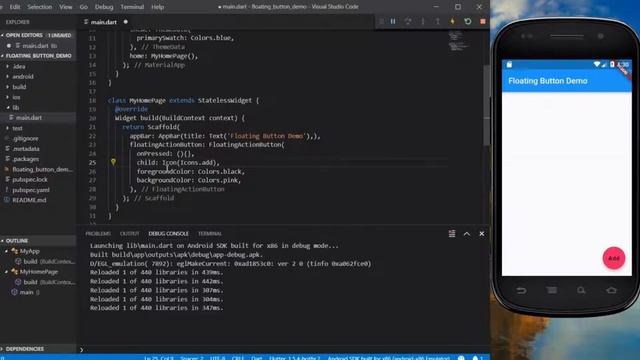Image resolution: width=640 pixels, height=360 pixels.
Task: Switch to the Problems tab
Action: coord(98,233)
